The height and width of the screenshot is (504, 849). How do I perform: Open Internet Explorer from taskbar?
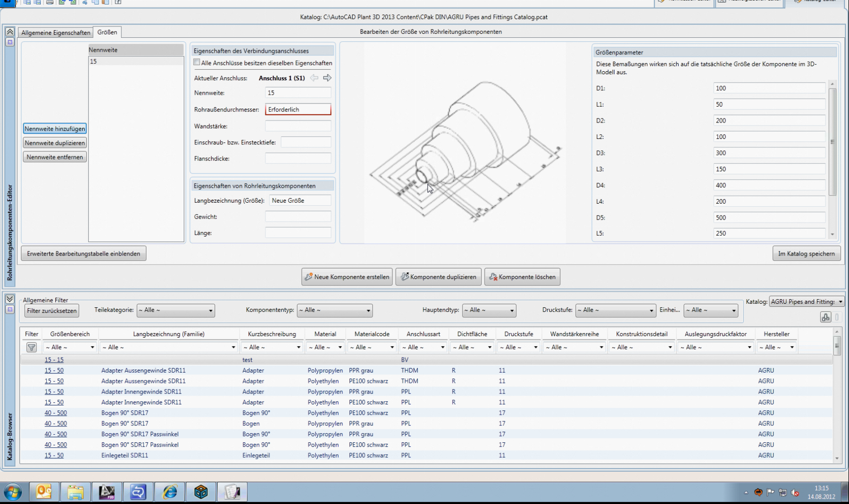(170, 492)
